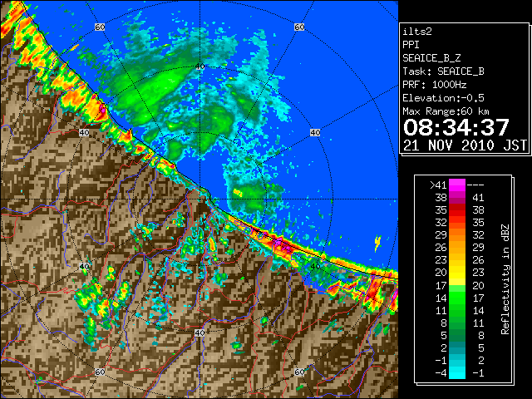Click the isolated yellow echo offshore at far right

point(377,243)
